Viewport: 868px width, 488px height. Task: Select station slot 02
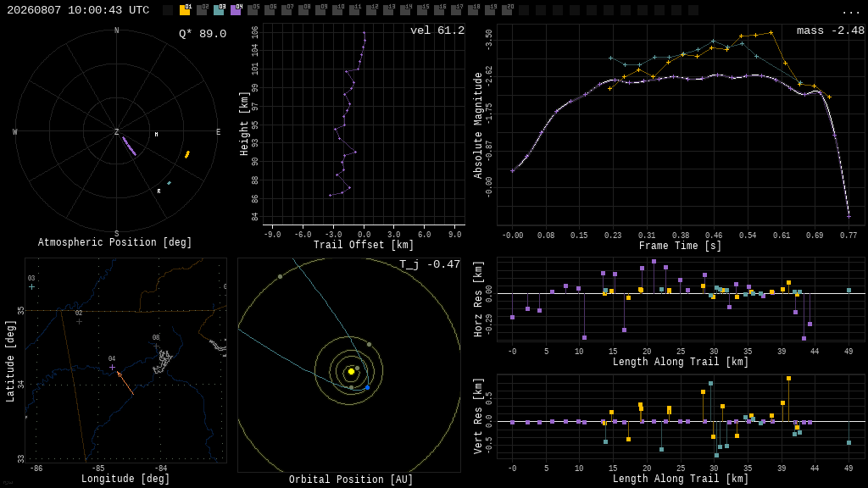click(202, 9)
